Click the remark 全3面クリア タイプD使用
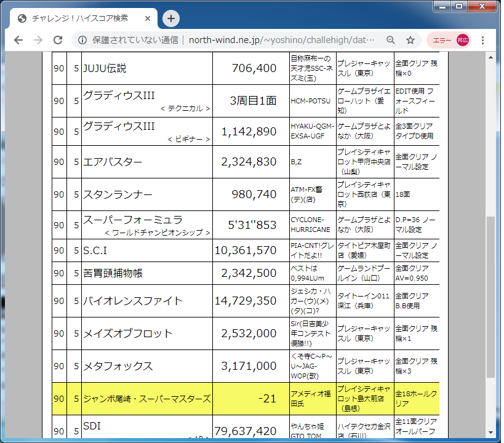 point(414,131)
